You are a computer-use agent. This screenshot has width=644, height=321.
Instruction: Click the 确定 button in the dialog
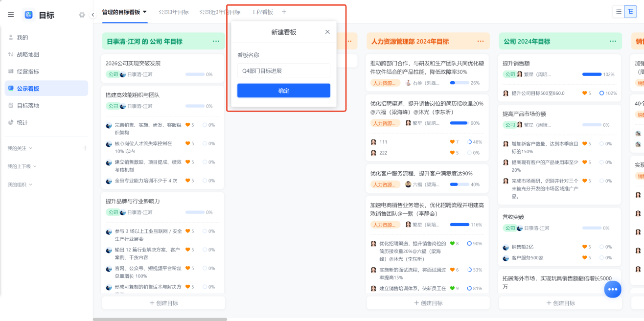284,91
